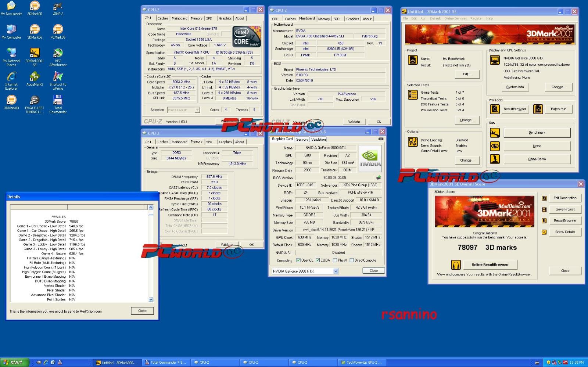This screenshot has width=588, height=367.
Task: Click the GPU-Z BIOS save icon
Action: pyautogui.click(x=378, y=177)
